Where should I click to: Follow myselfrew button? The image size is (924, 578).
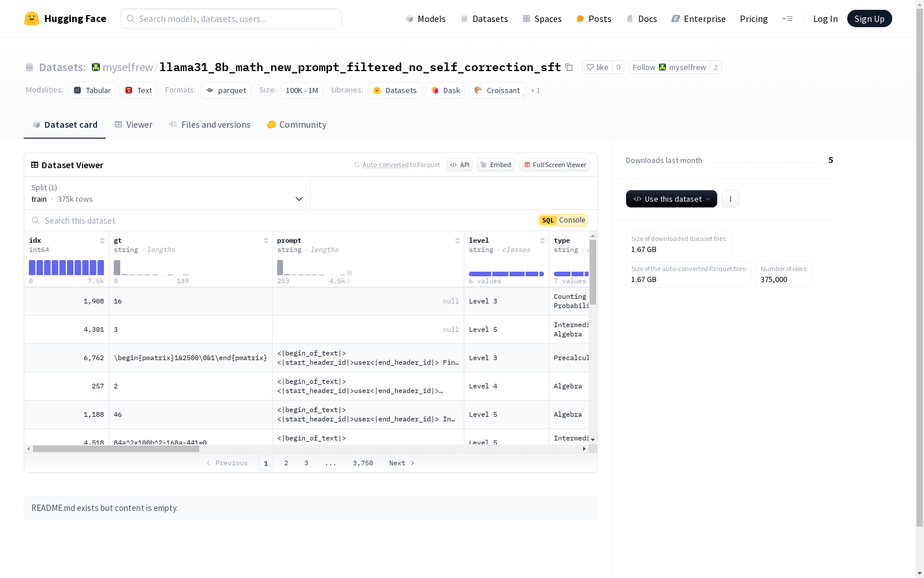[x=669, y=67]
